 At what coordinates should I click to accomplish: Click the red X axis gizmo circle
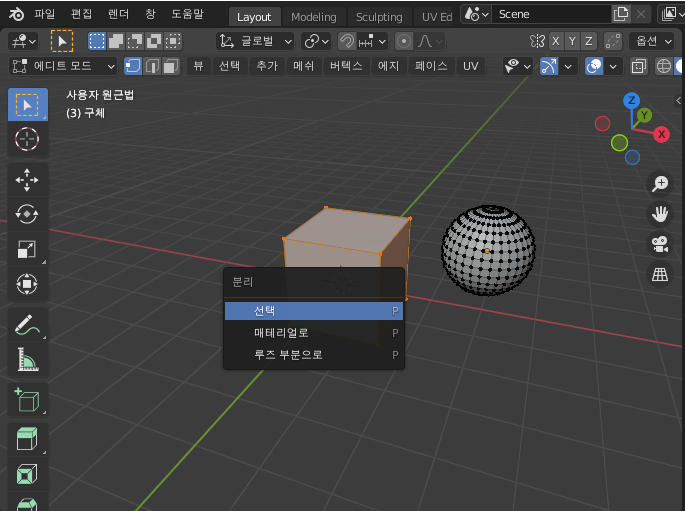point(661,134)
